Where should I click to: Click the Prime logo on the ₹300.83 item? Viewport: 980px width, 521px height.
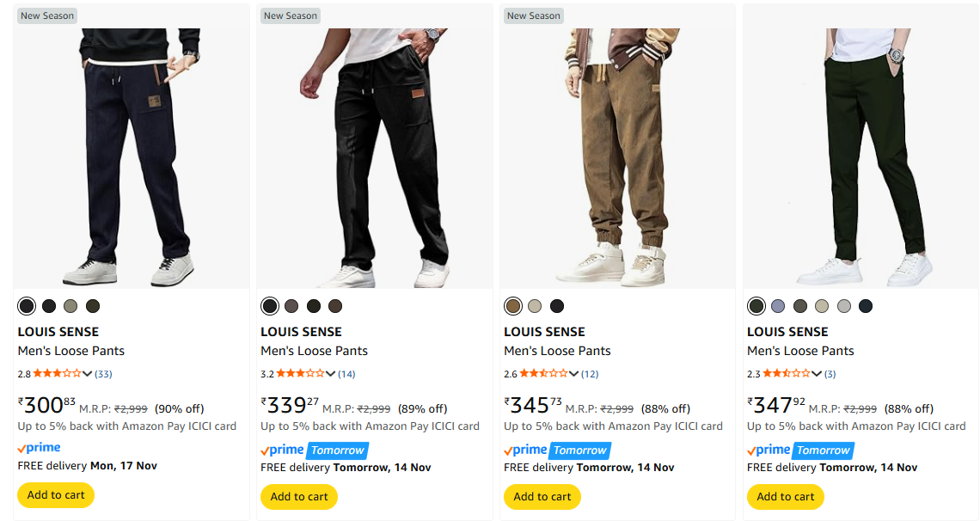(40, 448)
